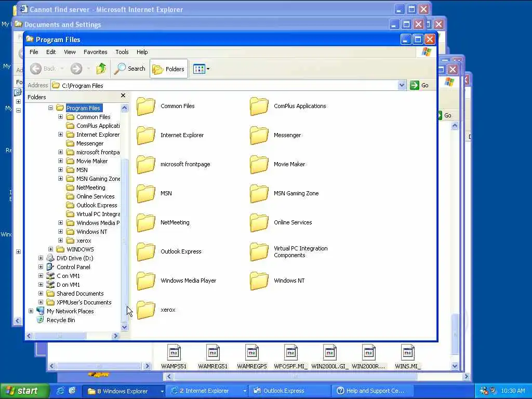Open the Views dropdown button
Viewport: 532px width, 399px height.
click(202, 69)
